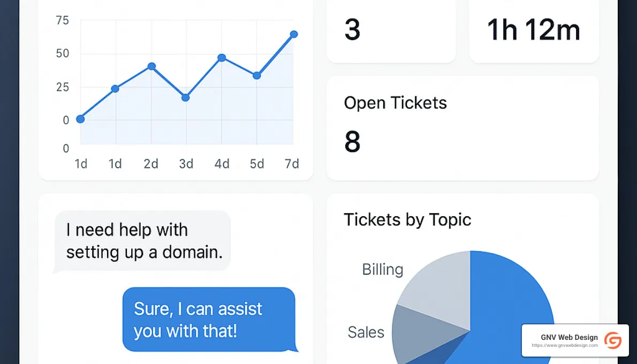Screen dimensions: 637x364
Task: Click the Billing label next to the pie chart
Action: tap(382, 269)
